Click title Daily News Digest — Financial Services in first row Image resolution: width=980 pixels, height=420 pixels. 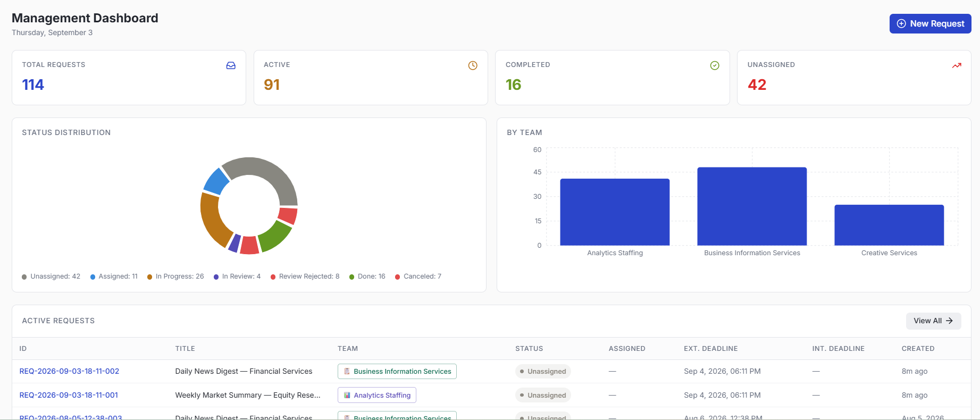pos(244,371)
